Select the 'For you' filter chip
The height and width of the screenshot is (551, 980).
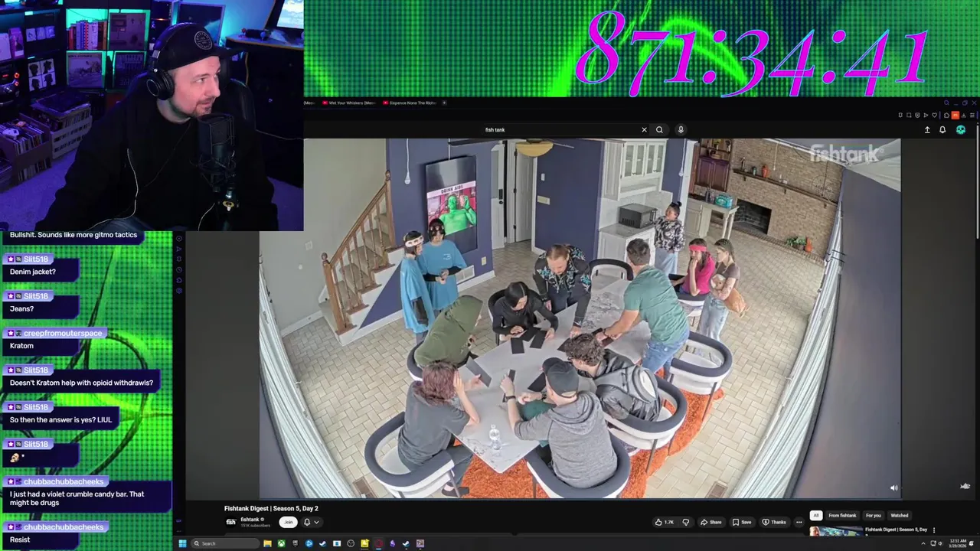874,515
